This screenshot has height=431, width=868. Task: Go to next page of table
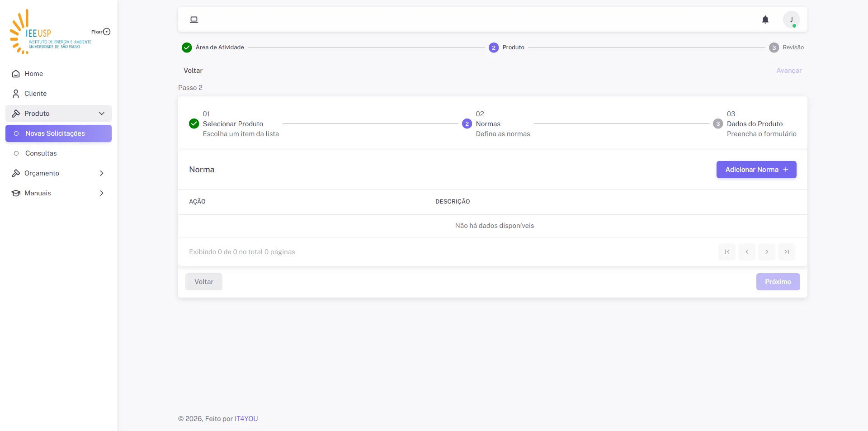(767, 252)
